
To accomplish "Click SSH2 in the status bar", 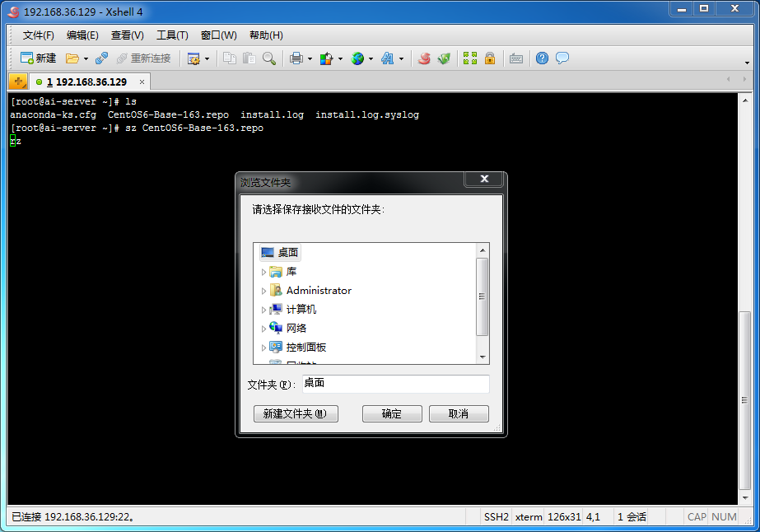I will click(x=497, y=517).
